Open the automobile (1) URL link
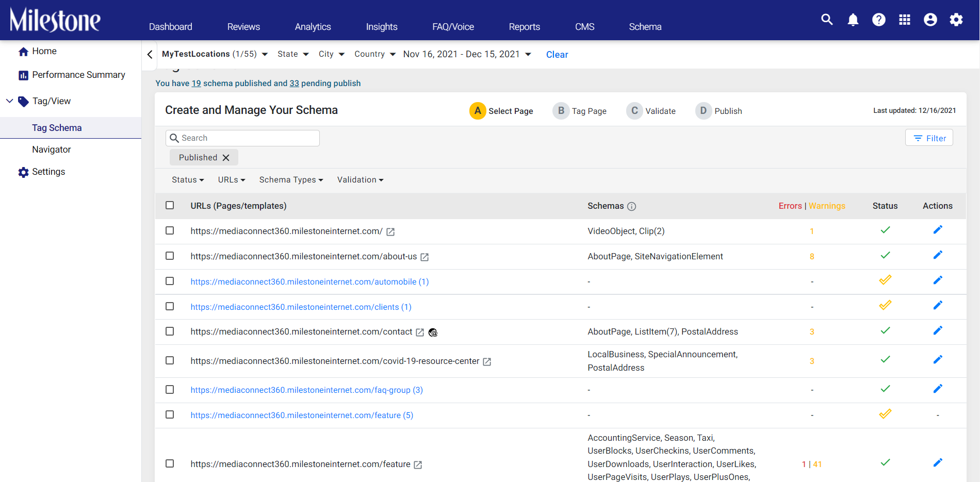Image resolution: width=980 pixels, height=482 pixels. pyautogui.click(x=309, y=282)
